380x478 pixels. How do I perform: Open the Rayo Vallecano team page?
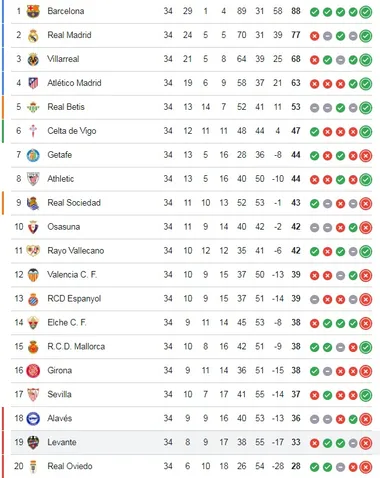coord(76,251)
